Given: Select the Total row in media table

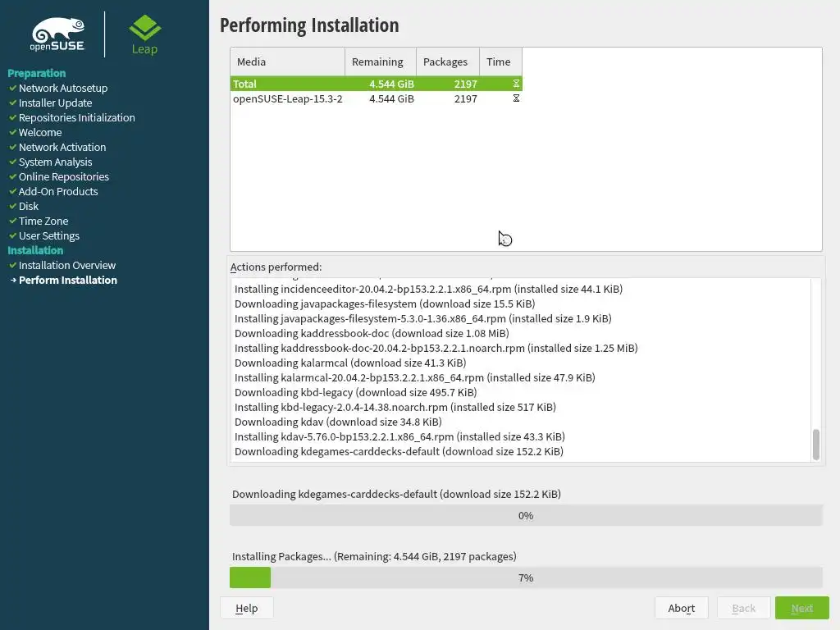Looking at the screenshot, I should (376, 84).
